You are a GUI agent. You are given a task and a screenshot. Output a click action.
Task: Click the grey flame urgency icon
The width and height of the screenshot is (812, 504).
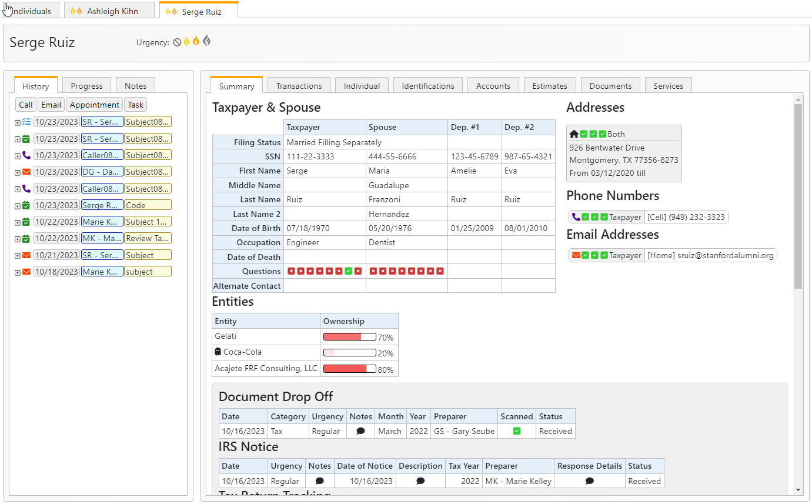click(207, 41)
